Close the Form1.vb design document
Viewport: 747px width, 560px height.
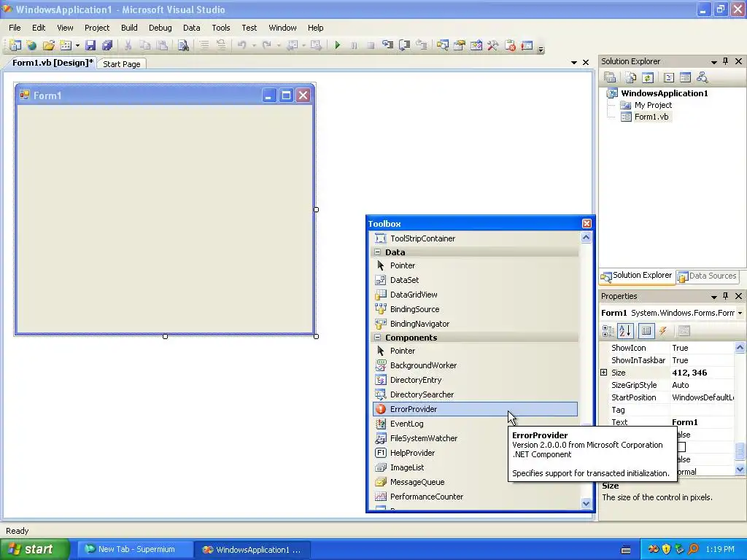click(586, 63)
